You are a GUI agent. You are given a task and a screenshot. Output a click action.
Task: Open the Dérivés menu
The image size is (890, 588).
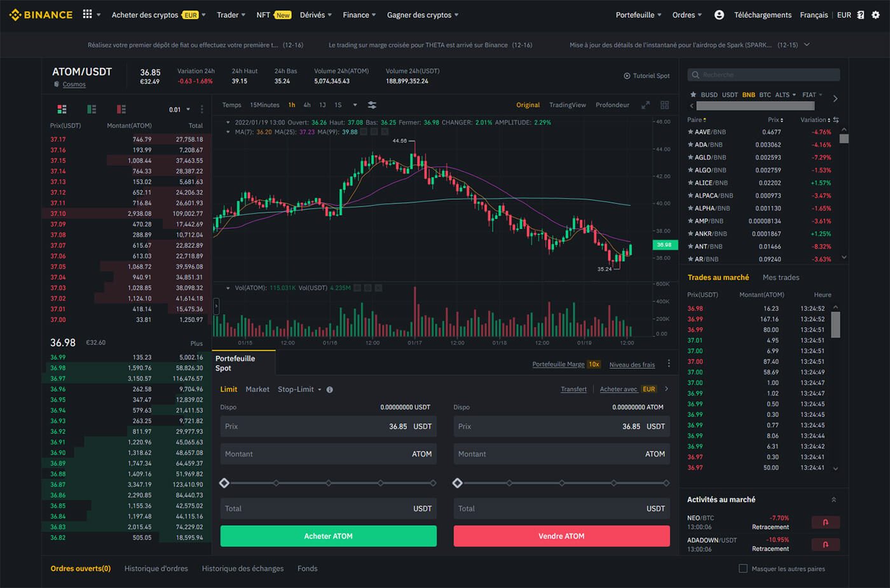[x=316, y=15]
